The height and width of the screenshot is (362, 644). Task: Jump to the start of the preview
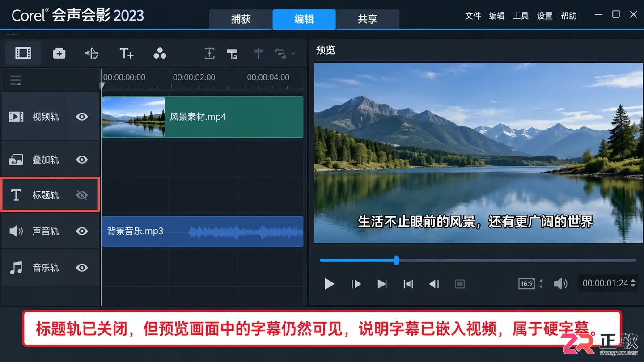(408, 284)
